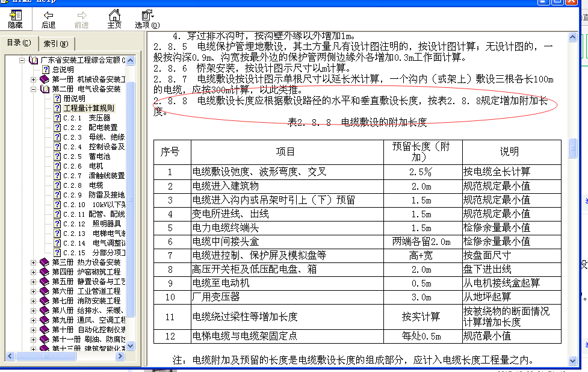Click the page icon beside C.2.8 电缆
This screenshot has width=588, height=372.
coord(57,185)
